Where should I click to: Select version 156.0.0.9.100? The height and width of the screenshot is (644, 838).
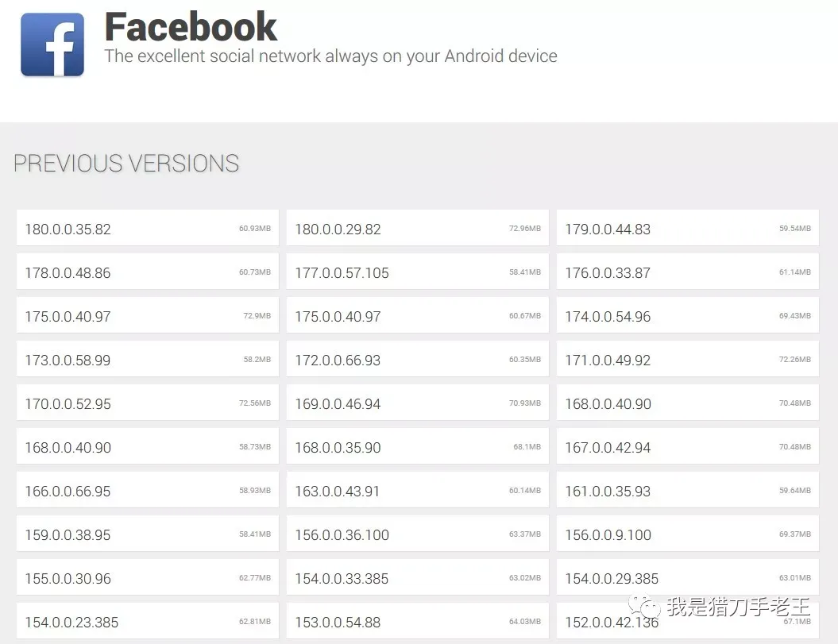[688, 534]
